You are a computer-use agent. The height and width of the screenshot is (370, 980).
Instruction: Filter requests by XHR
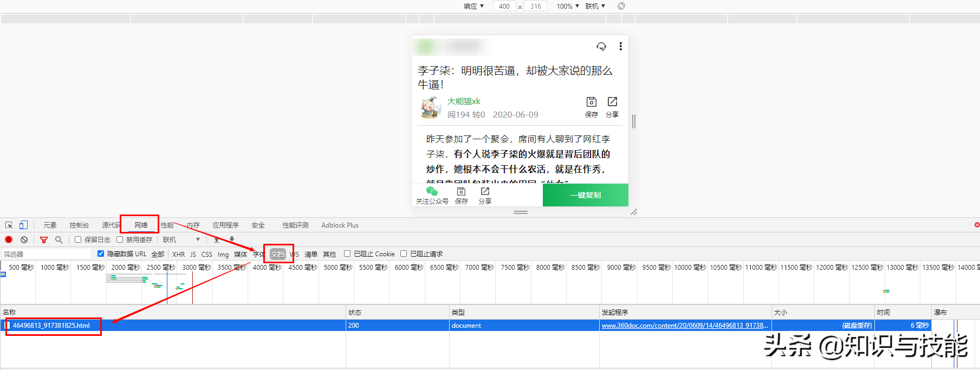pyautogui.click(x=178, y=254)
